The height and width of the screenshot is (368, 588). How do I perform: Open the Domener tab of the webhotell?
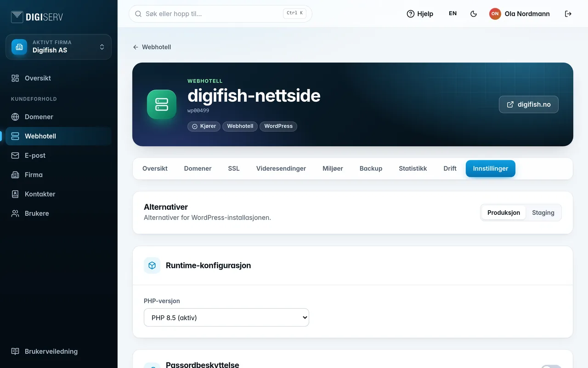(198, 168)
